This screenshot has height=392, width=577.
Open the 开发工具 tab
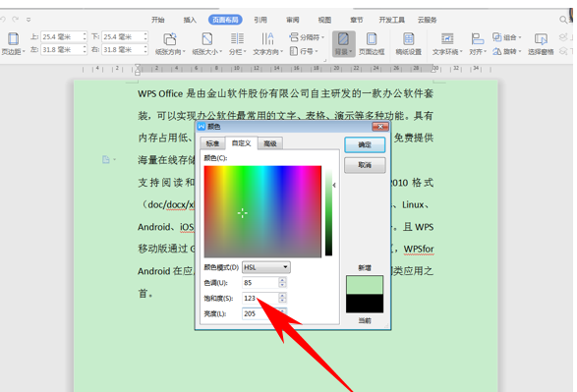click(391, 20)
